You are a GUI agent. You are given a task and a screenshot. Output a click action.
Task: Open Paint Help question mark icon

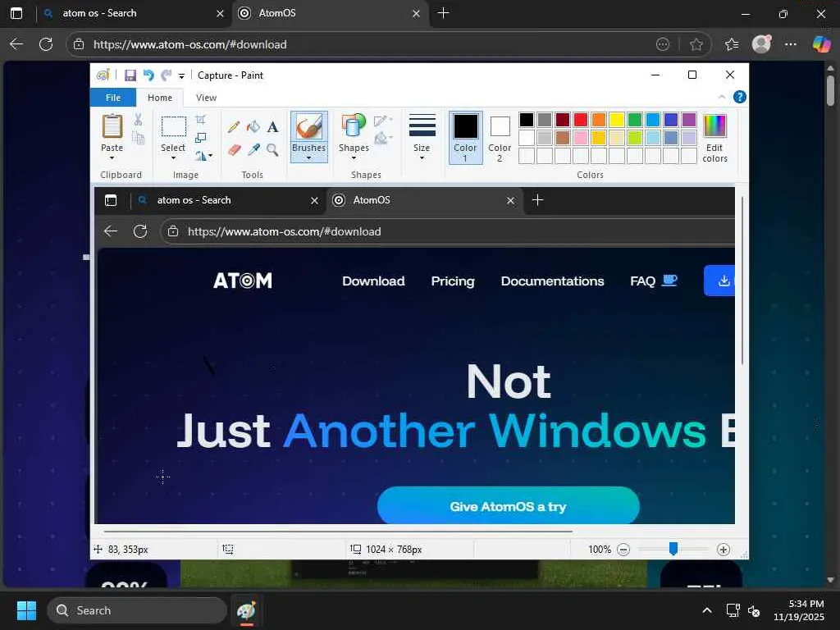[739, 97]
